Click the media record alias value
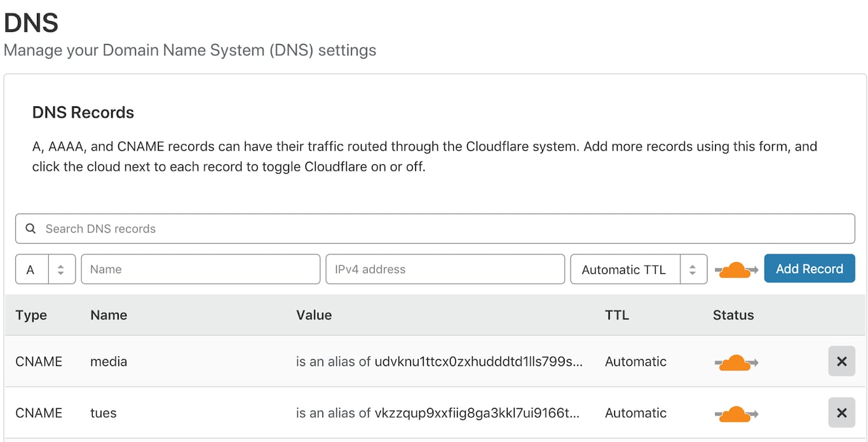The image size is (868, 442). 439,361
